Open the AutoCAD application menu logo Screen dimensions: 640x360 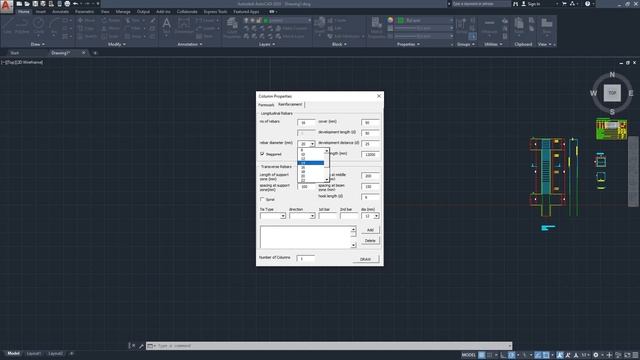point(6,6)
